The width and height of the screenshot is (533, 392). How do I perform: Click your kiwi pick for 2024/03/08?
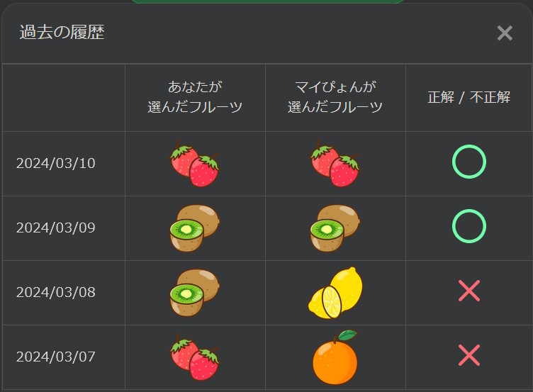(195, 293)
